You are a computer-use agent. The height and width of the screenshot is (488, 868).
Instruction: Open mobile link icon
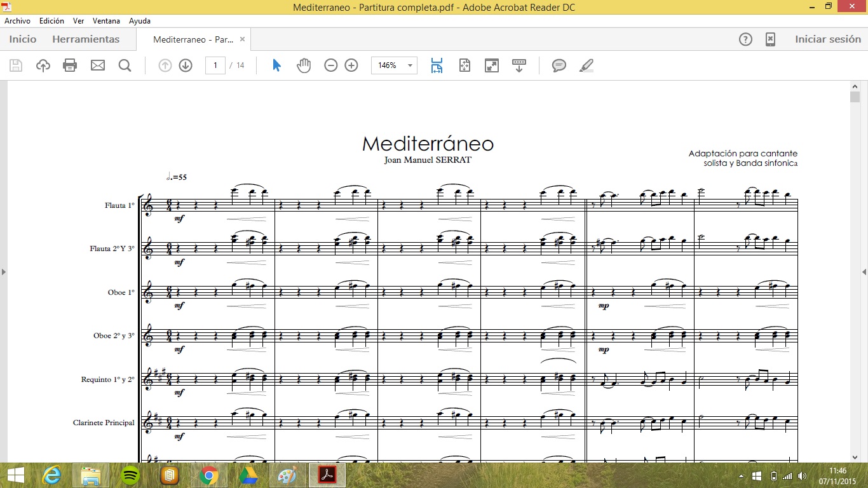pyautogui.click(x=770, y=39)
